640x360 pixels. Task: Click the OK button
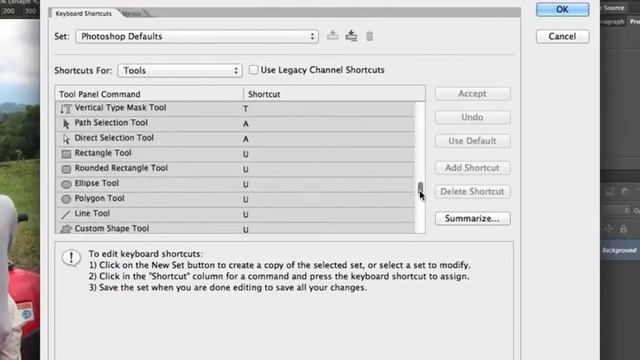pyautogui.click(x=562, y=9)
